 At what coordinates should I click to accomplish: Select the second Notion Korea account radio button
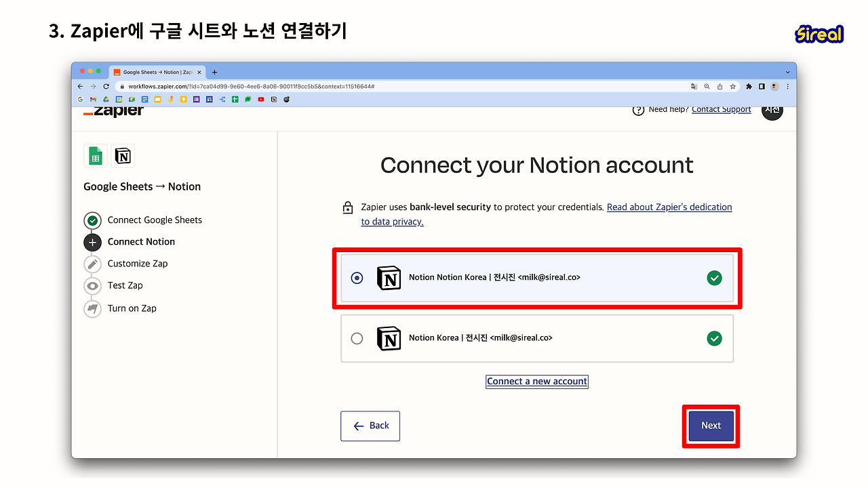[x=357, y=338]
